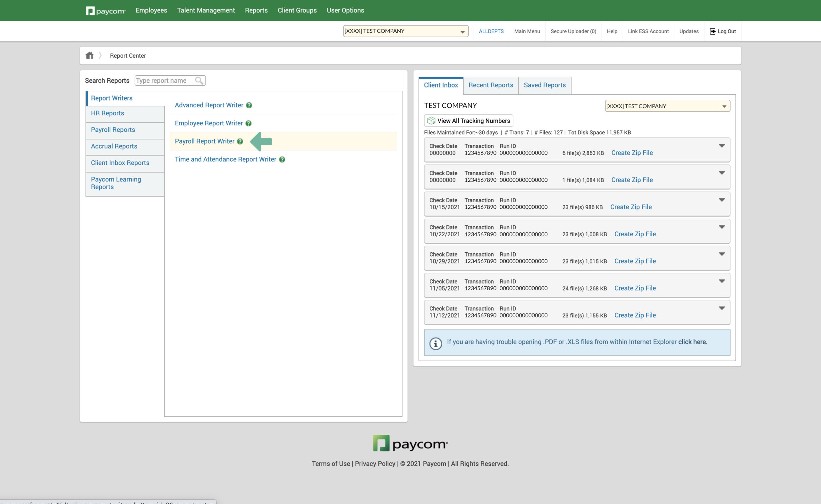The width and height of the screenshot is (821, 504).
Task: Open Terms of Use in footer
Action: click(x=331, y=464)
